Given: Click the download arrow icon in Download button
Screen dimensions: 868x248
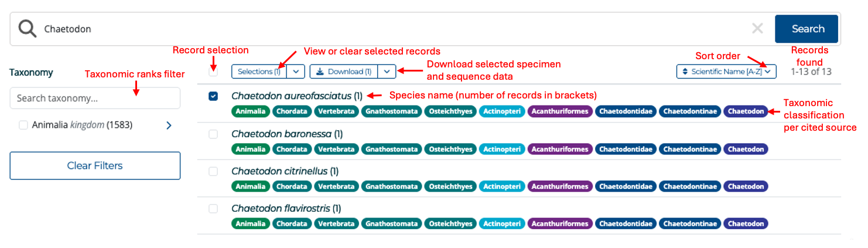Looking at the screenshot, I should pos(319,72).
